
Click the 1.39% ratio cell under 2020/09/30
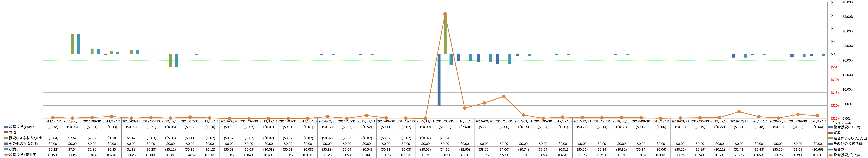(798, 155)
